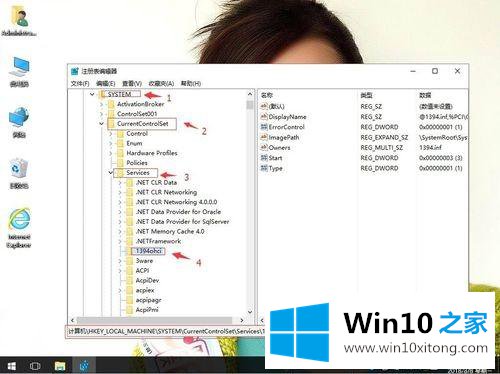Select the 3ware key
Viewport: 500px width, 374px height.
coord(144,261)
